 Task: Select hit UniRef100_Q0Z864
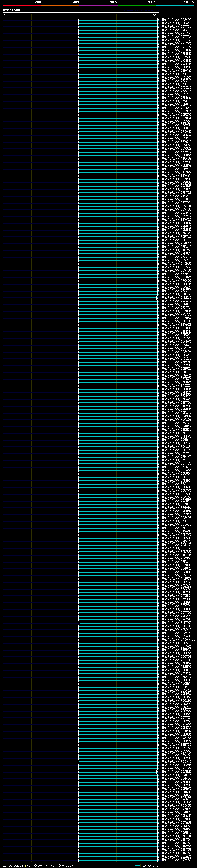click(x=176, y=118)
